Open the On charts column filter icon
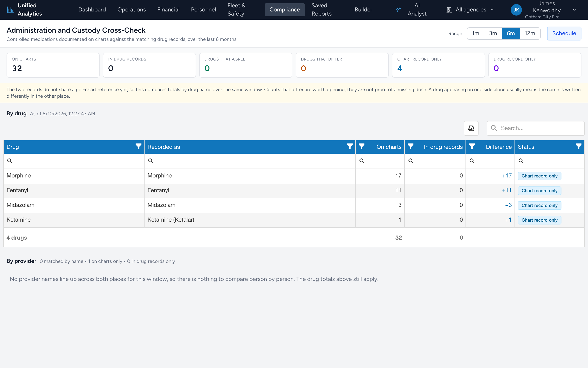This screenshot has height=368, width=588. pyautogui.click(x=362, y=147)
